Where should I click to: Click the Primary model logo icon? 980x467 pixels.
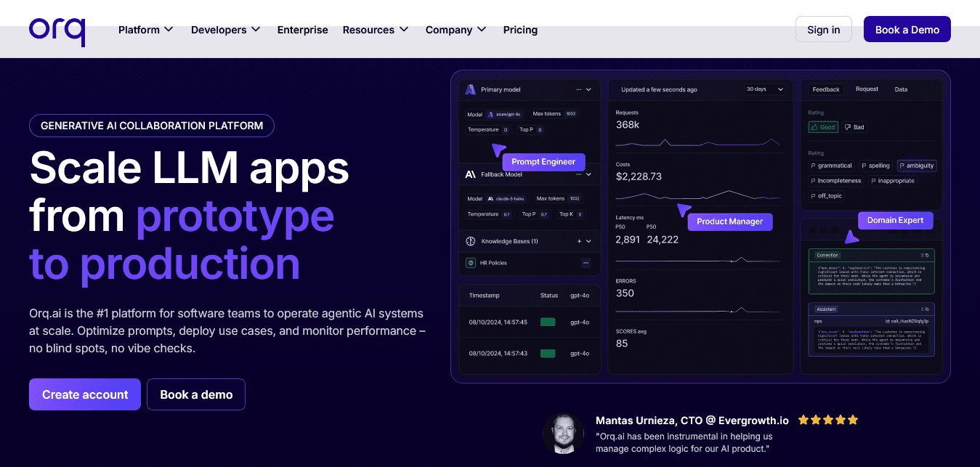tap(470, 89)
